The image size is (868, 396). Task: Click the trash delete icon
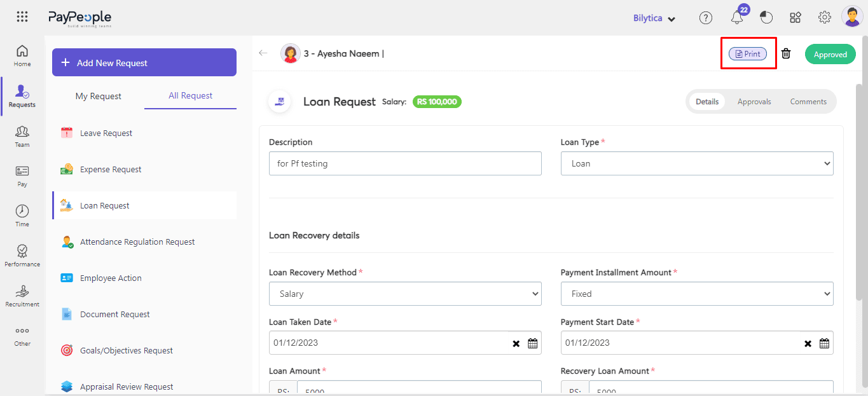(786, 54)
